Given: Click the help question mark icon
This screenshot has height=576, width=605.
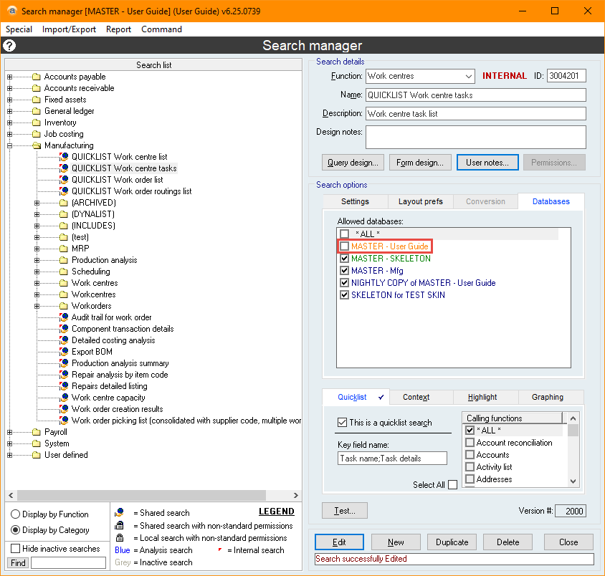Looking at the screenshot, I should [9, 46].
